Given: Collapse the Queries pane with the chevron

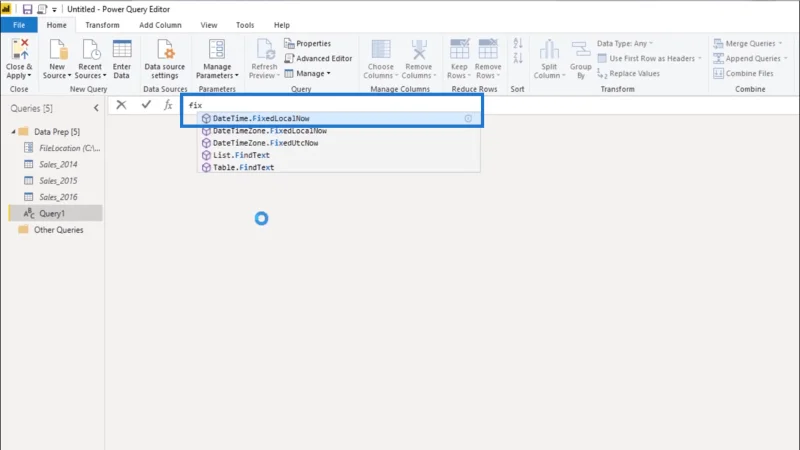Looking at the screenshot, I should [x=96, y=108].
